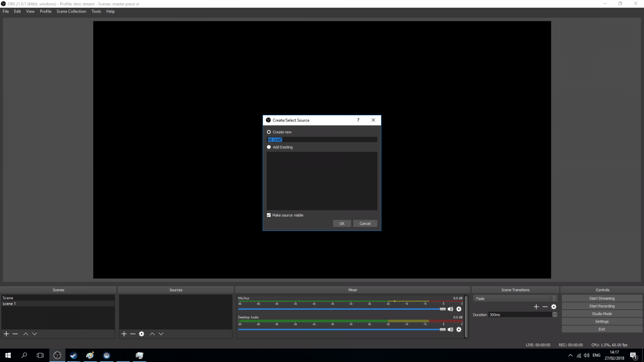644x362 pixels.
Task: Open the network icon in the system tray
Action: 579,355
